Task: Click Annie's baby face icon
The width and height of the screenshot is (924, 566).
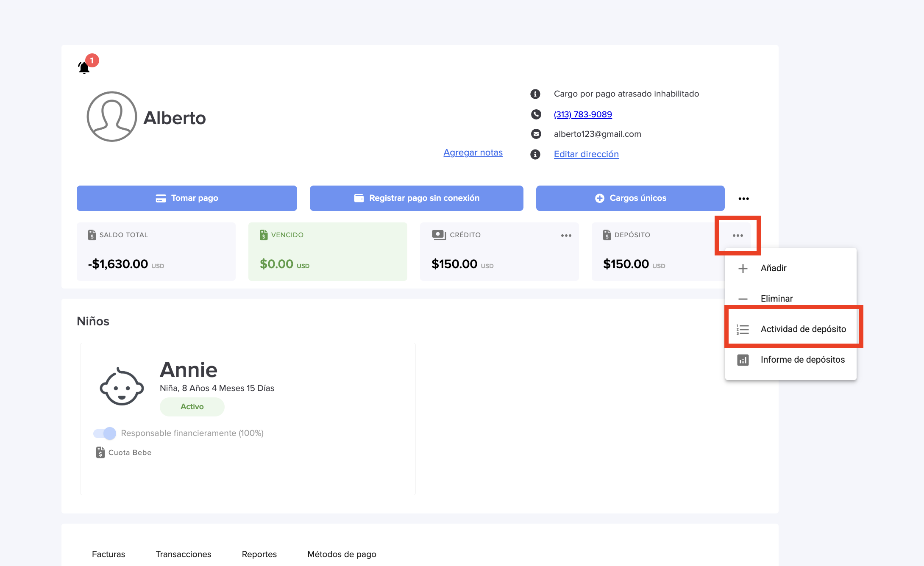Action: (x=122, y=387)
